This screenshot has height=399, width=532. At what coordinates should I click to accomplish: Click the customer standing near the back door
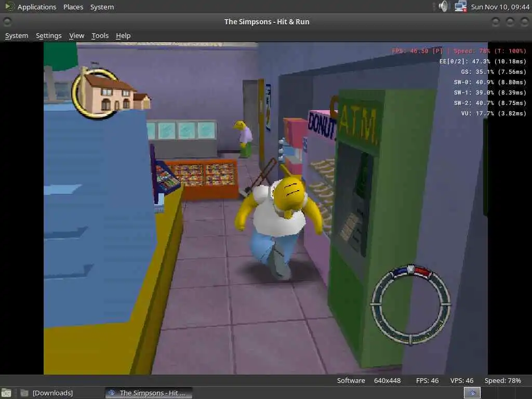[x=244, y=139]
